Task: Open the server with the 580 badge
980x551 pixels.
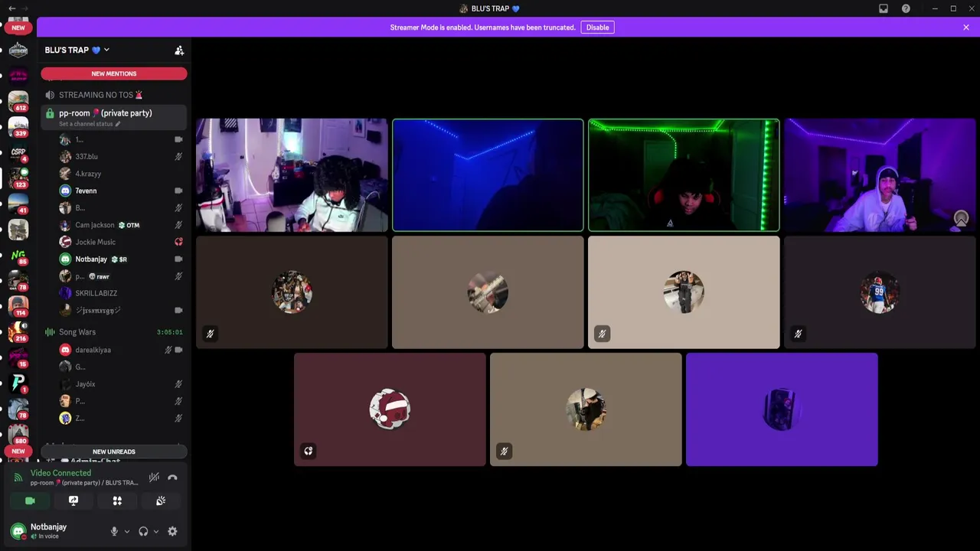Action: 18,434
